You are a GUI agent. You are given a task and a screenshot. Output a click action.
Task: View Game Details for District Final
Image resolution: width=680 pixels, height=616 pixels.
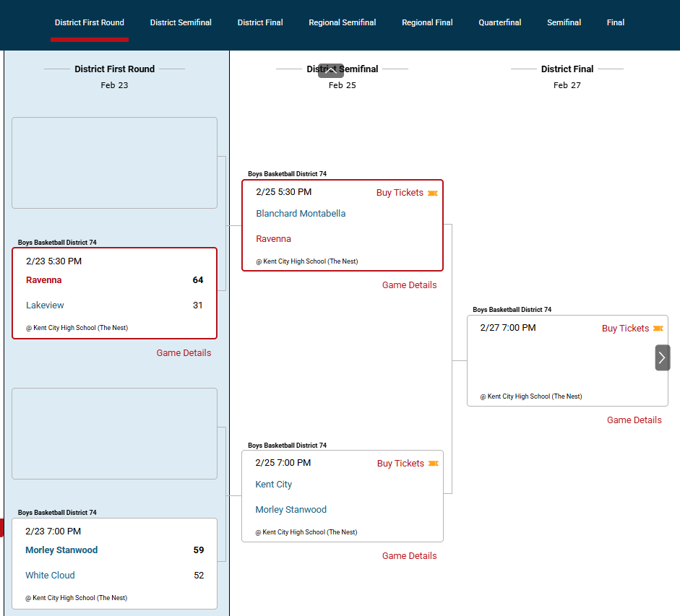634,420
